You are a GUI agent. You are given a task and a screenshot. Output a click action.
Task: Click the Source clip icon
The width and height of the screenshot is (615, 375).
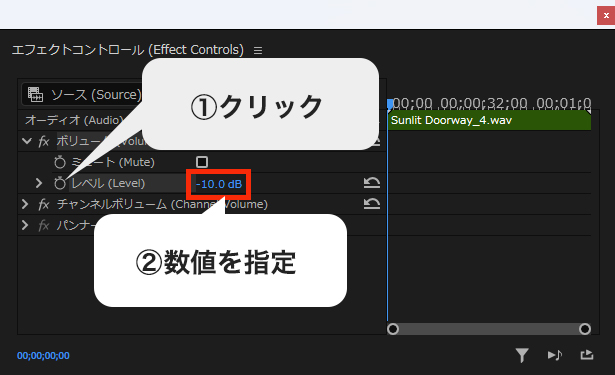point(35,95)
